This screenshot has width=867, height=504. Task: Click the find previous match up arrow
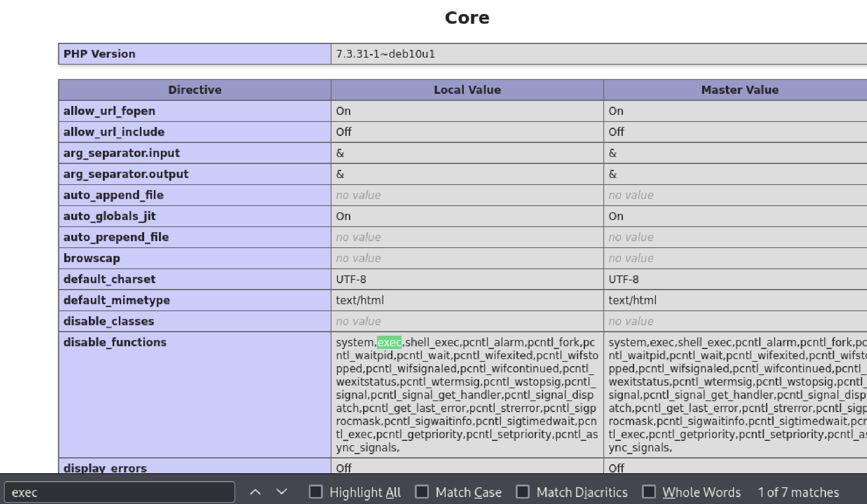(x=255, y=492)
